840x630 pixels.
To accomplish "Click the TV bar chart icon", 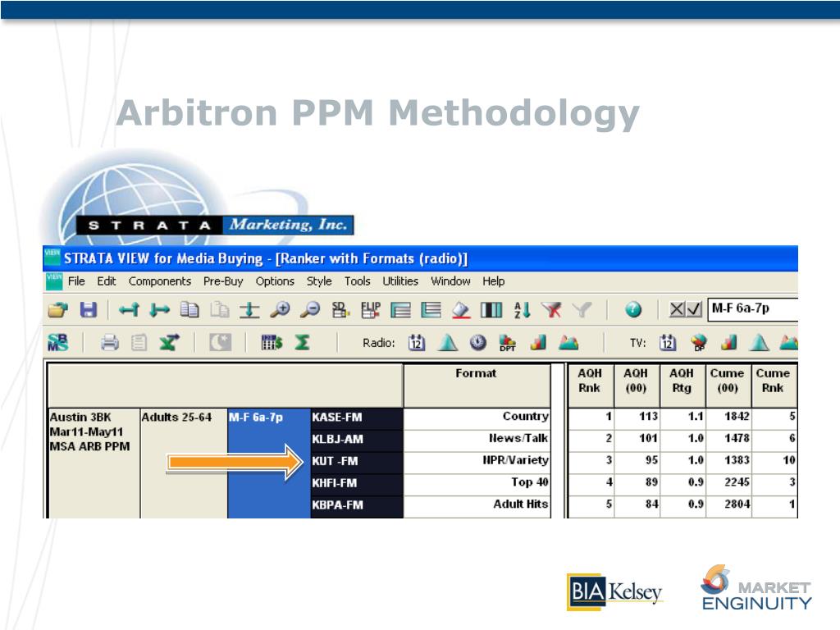I will pos(728,342).
